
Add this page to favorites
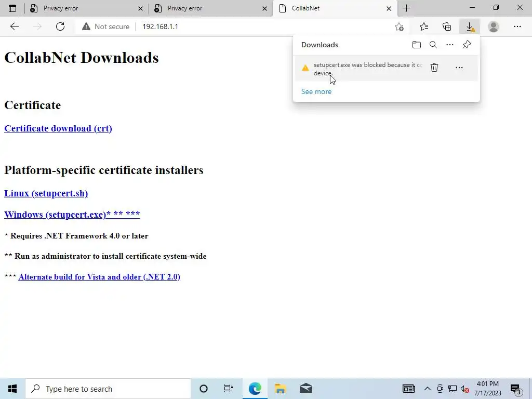pyautogui.click(x=400, y=26)
